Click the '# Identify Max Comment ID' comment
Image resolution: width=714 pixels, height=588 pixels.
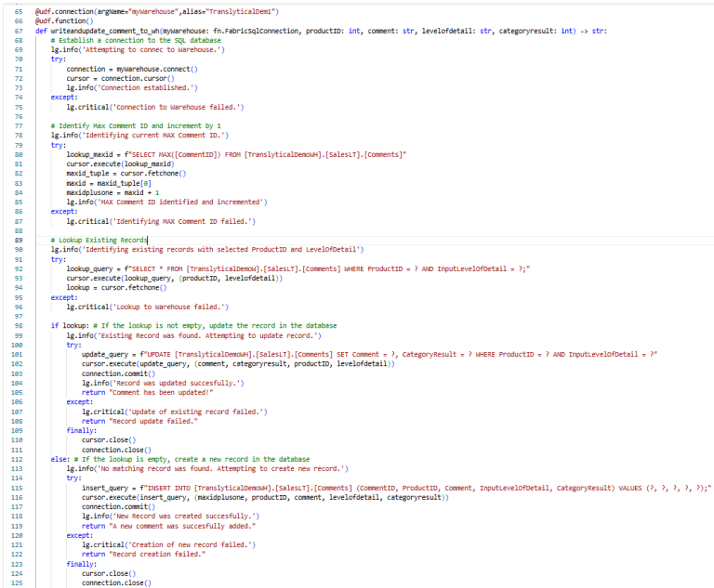pos(136,125)
